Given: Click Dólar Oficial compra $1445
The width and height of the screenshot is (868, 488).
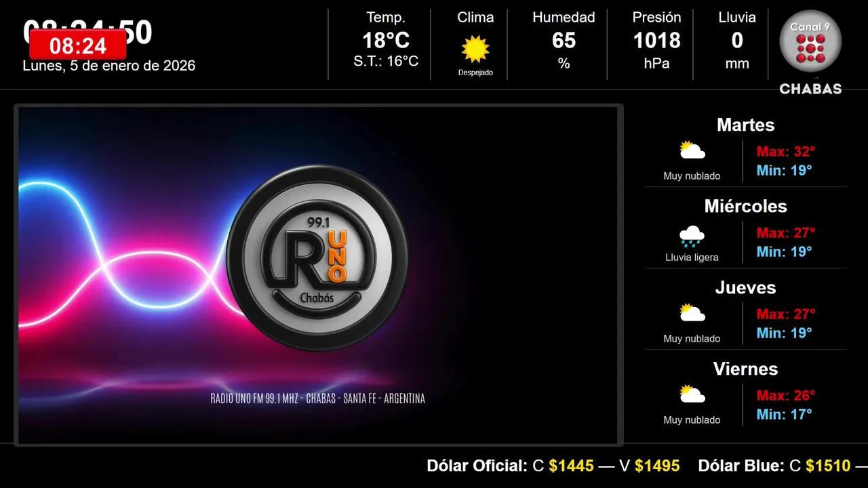Looking at the screenshot, I should point(571,466).
